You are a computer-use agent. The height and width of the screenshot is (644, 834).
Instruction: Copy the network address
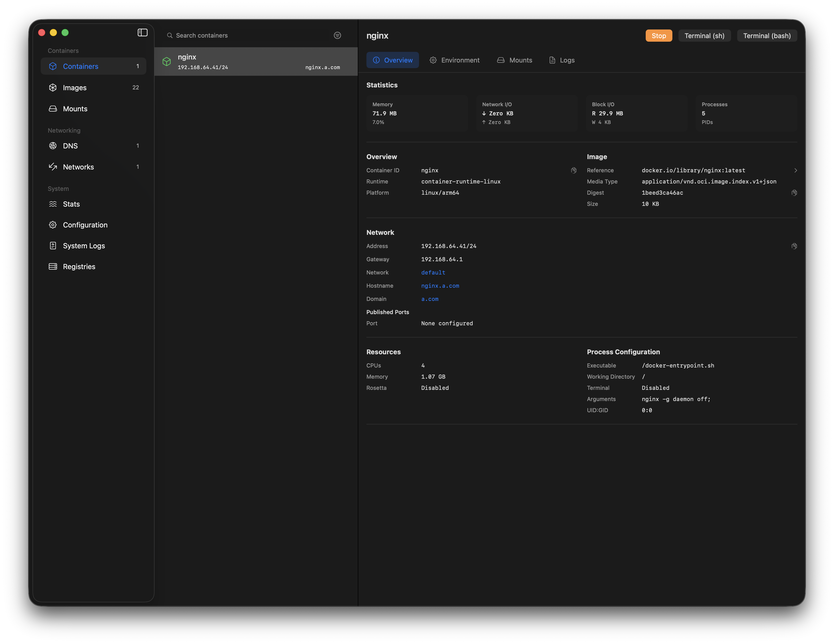click(794, 246)
